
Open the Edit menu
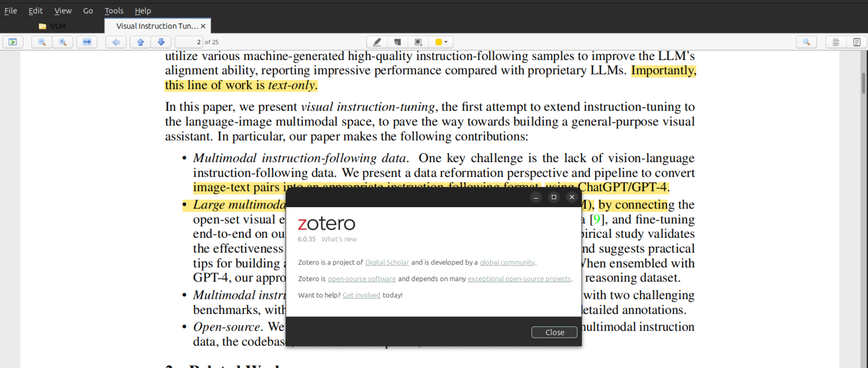click(36, 11)
